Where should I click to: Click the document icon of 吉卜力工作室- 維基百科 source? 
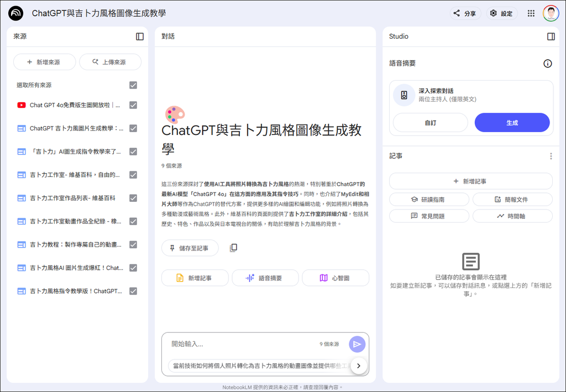[22, 175]
